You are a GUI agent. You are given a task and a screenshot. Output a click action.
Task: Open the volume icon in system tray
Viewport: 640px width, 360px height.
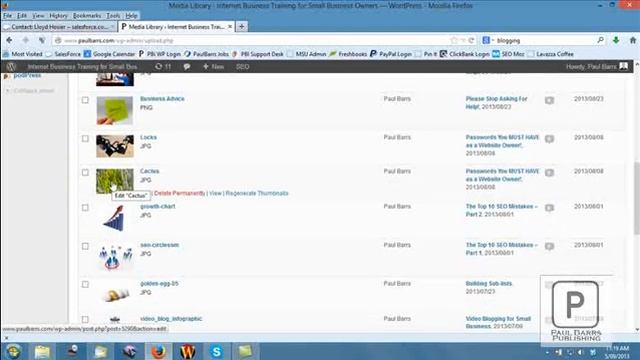pos(581,352)
